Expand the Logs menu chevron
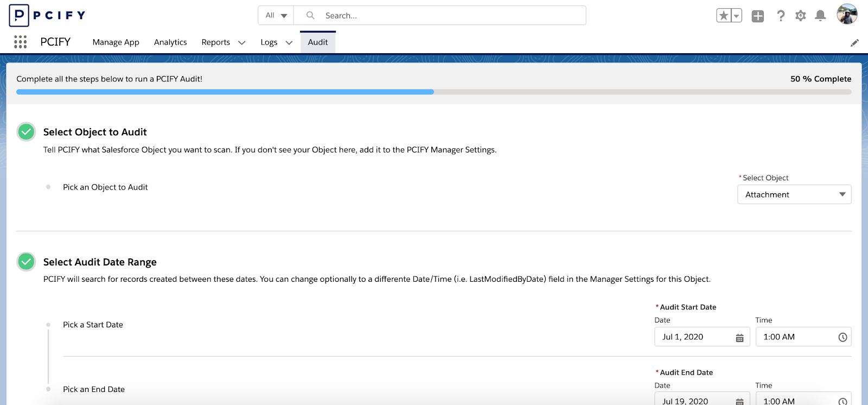This screenshot has height=405, width=868. 289,42
